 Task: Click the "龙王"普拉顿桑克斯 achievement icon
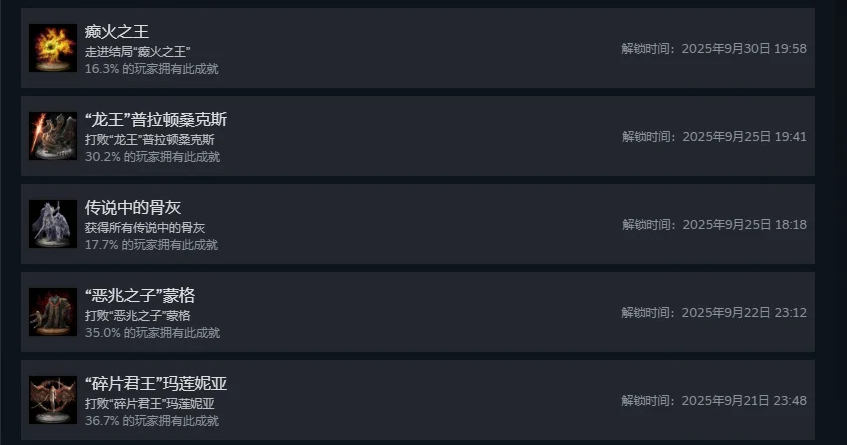[x=53, y=136]
